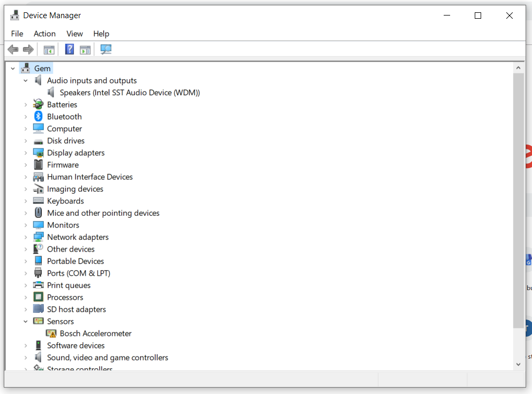Image resolution: width=532 pixels, height=394 pixels.
Task: Minimize the Device Manager window
Action: (x=447, y=16)
